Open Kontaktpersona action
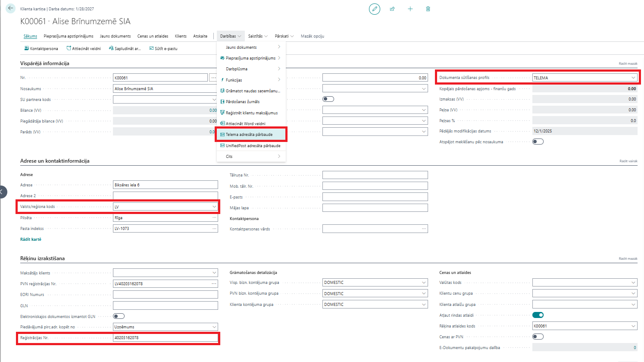This screenshot has width=644, height=362. [x=41, y=49]
